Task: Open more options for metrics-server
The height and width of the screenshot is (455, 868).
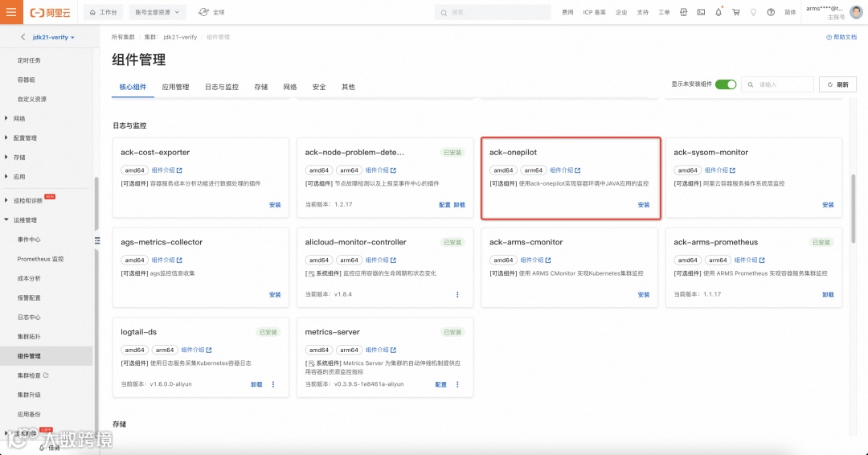Action: [457, 384]
